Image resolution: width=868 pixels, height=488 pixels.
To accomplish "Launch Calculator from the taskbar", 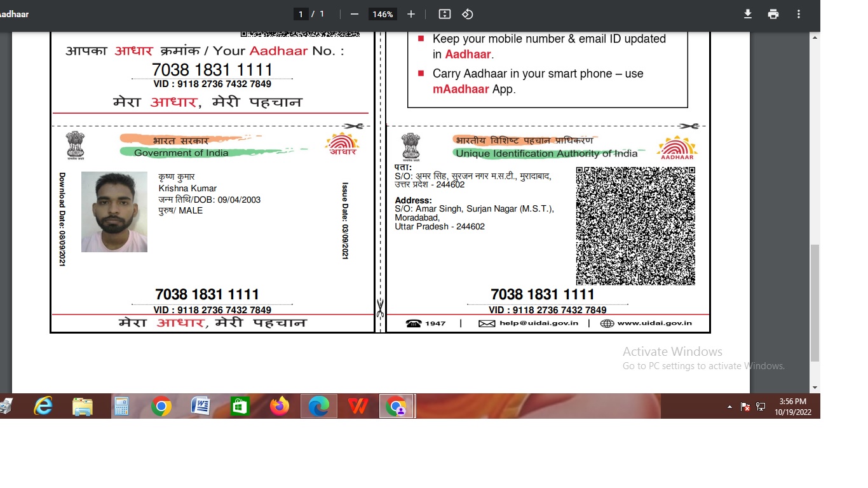I will click(x=121, y=406).
